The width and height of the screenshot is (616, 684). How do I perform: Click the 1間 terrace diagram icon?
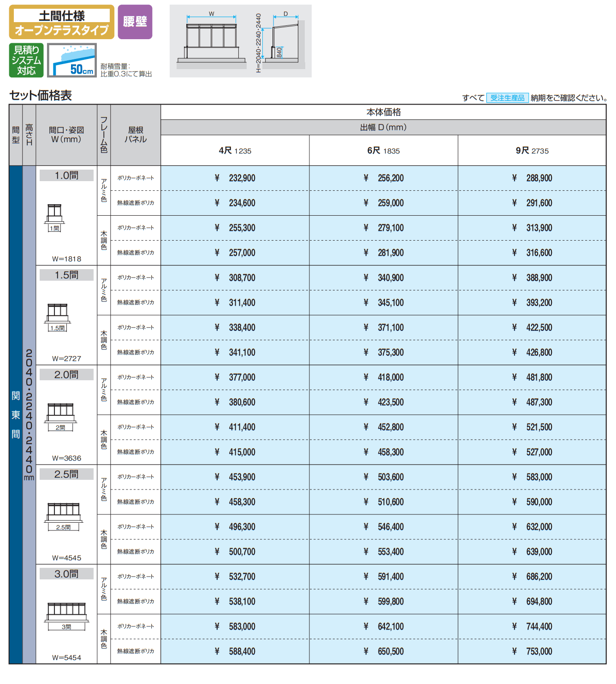pyautogui.click(x=54, y=218)
